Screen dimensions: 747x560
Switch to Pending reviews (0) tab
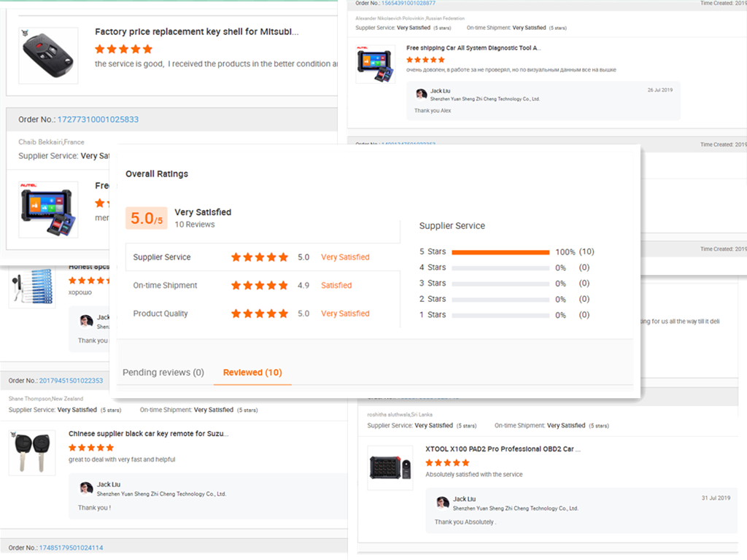click(x=163, y=373)
